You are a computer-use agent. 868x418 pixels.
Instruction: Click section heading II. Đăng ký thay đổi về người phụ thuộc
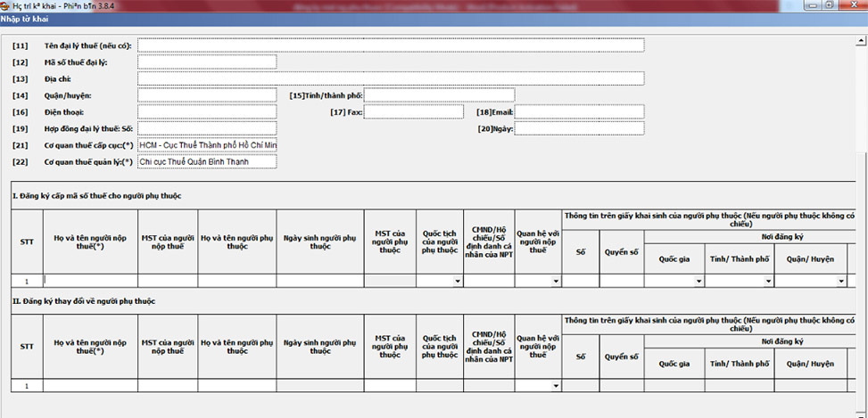point(84,300)
